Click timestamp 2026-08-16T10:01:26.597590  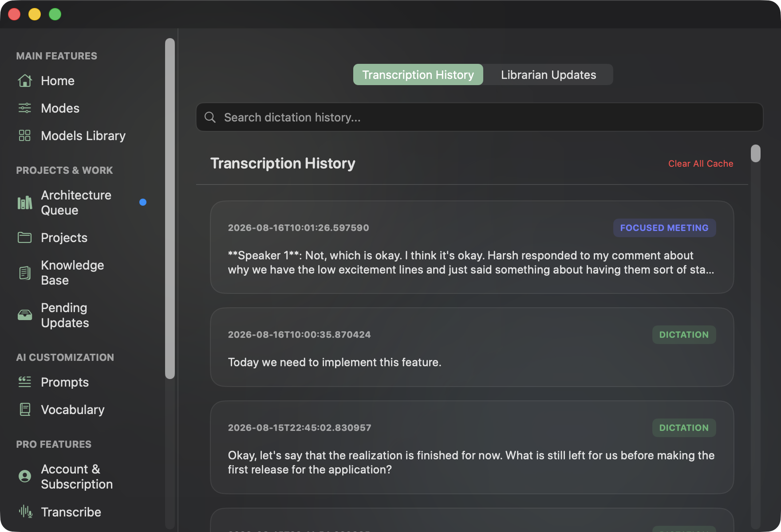(x=298, y=227)
